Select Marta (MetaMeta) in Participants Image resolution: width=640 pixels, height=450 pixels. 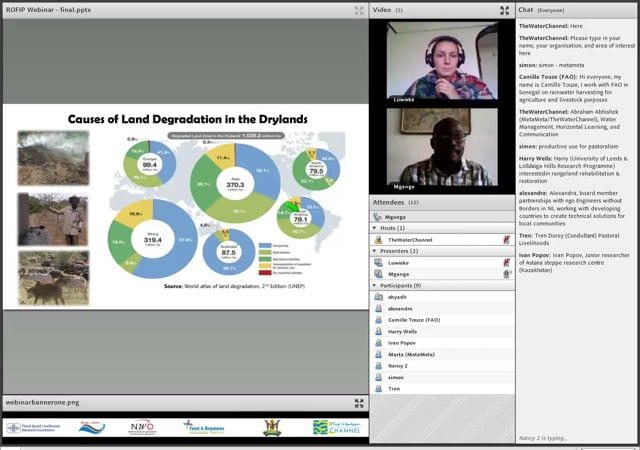442,354
